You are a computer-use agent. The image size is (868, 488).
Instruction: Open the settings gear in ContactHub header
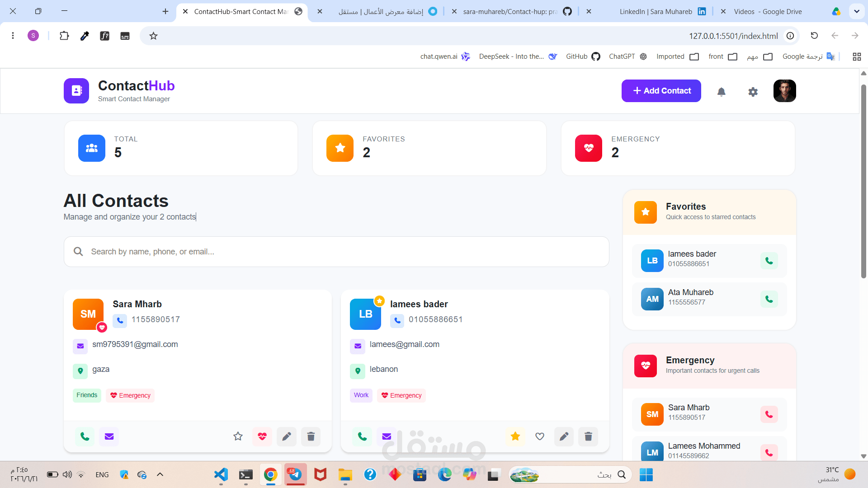pos(753,92)
